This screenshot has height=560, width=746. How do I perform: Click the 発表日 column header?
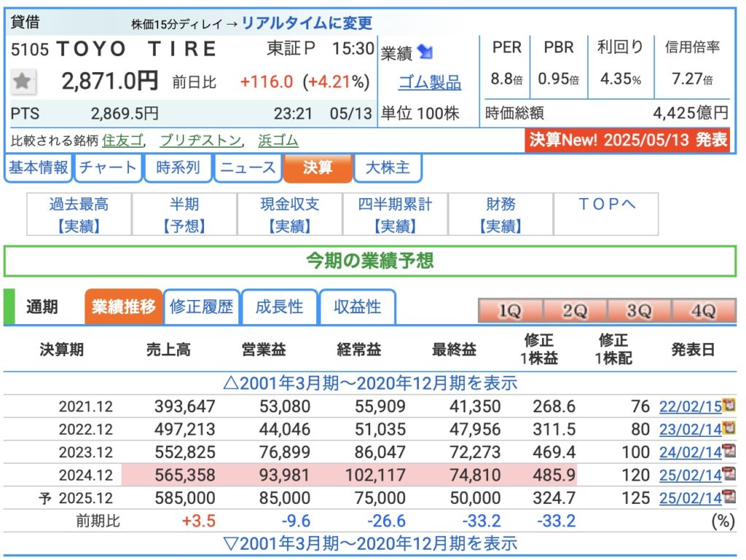pyautogui.click(x=694, y=350)
